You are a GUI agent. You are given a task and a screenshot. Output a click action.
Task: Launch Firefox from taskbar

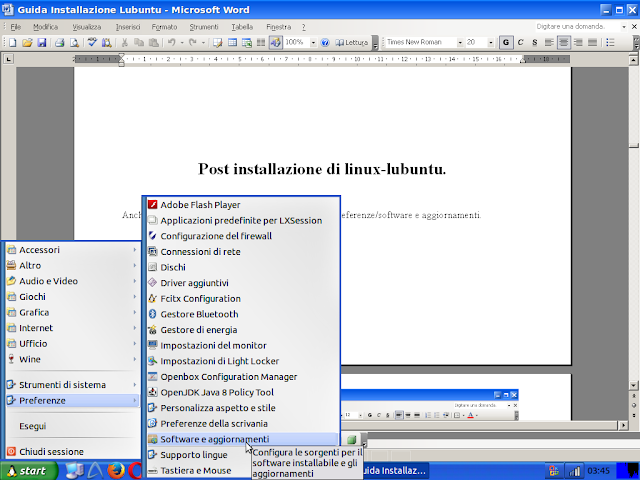tap(116, 471)
